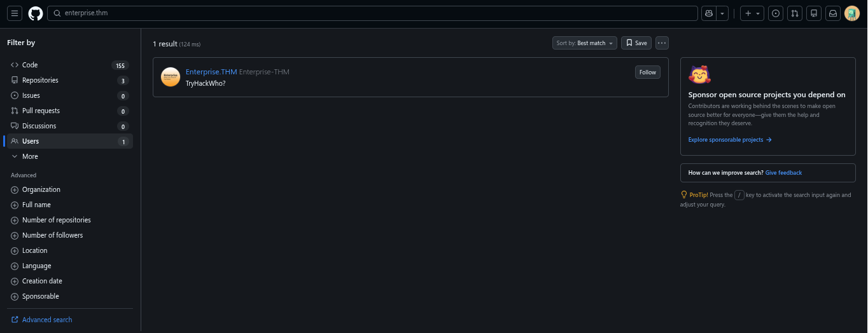Filter results by Pull requests

tap(69, 111)
